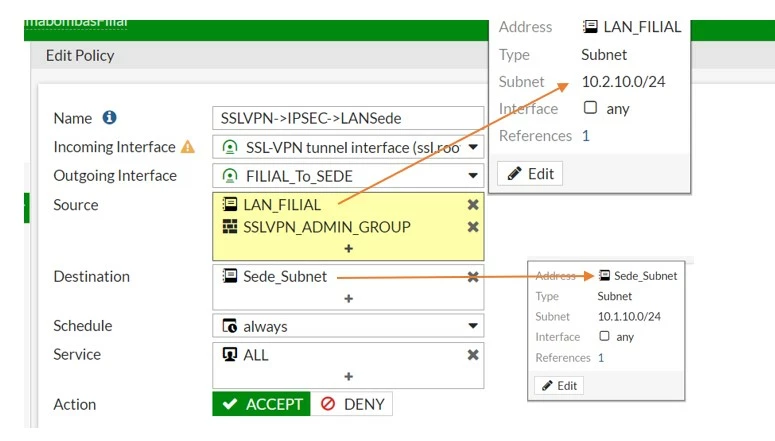Set Action to ACCEPT
Viewport: 775px width, 441px height.
coord(261,404)
